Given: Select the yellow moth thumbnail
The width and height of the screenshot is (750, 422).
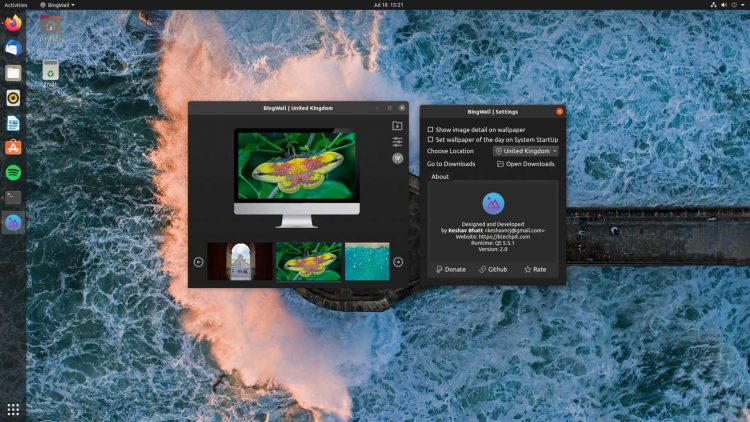Looking at the screenshot, I should (309, 261).
